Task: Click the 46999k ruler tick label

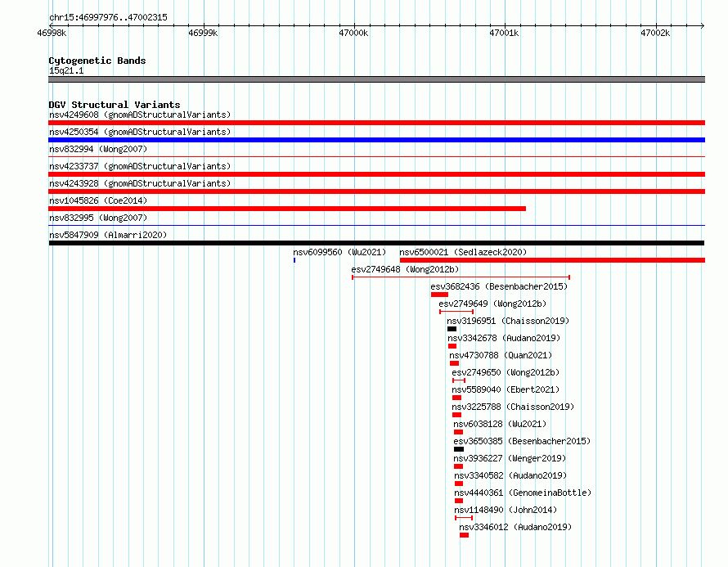Action: pyautogui.click(x=203, y=33)
